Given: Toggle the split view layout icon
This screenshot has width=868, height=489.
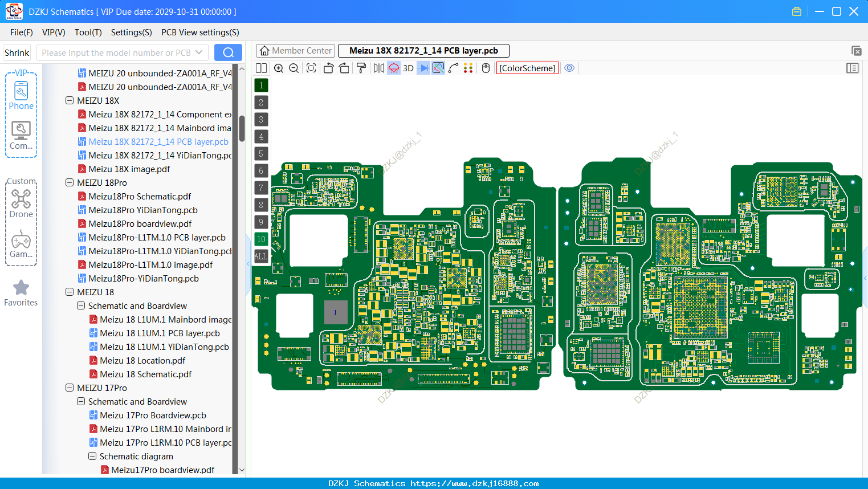Looking at the screenshot, I should [x=261, y=68].
